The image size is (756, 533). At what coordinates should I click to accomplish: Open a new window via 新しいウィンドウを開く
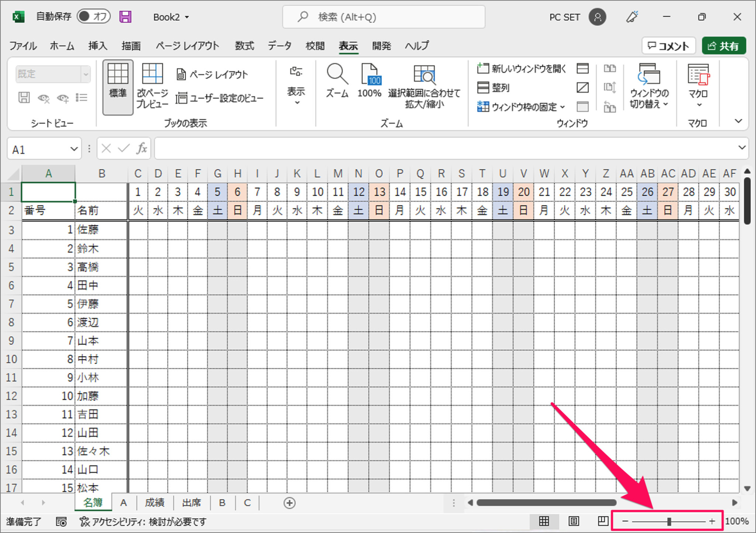521,68
